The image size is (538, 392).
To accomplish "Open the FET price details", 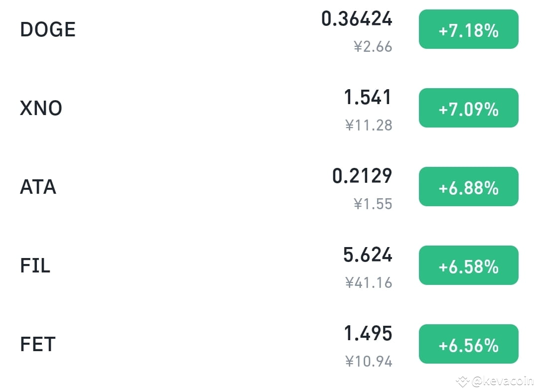I will click(369, 334).
